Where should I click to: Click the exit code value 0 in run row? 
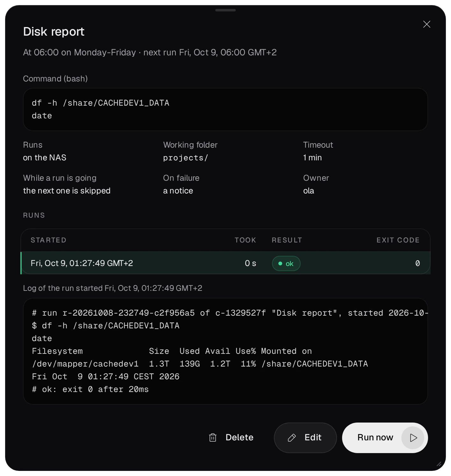[418, 263]
